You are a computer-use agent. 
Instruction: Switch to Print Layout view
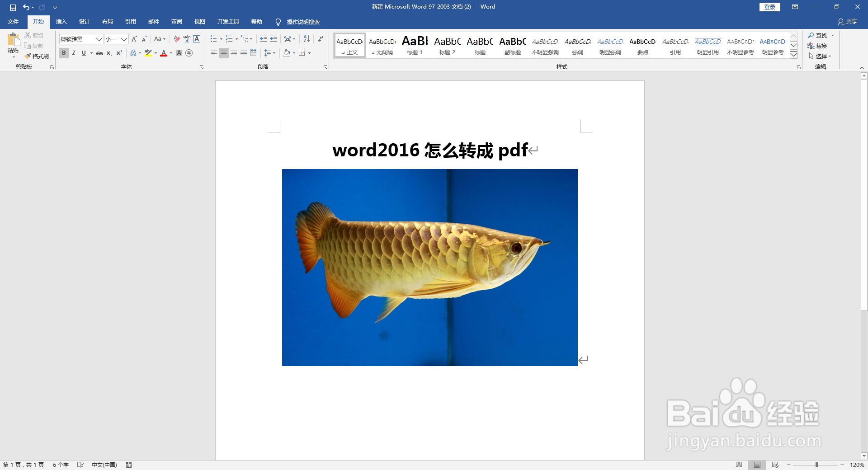point(757,465)
